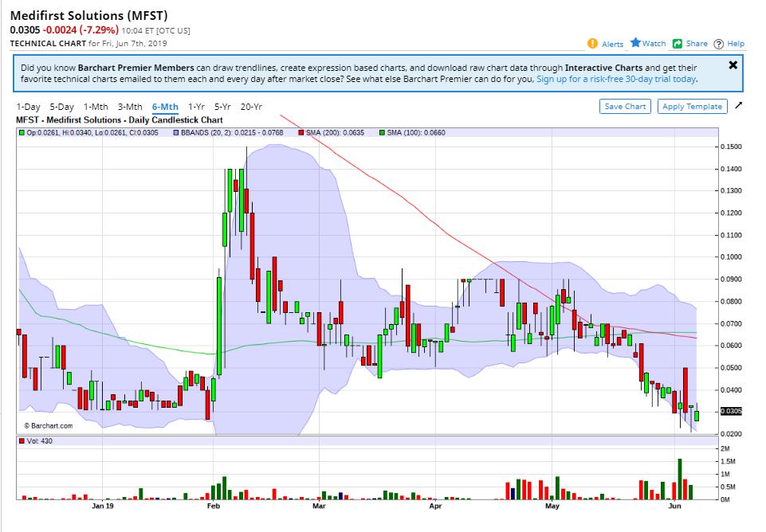The height and width of the screenshot is (532, 766).
Task: Open the Help link
Action: click(736, 44)
